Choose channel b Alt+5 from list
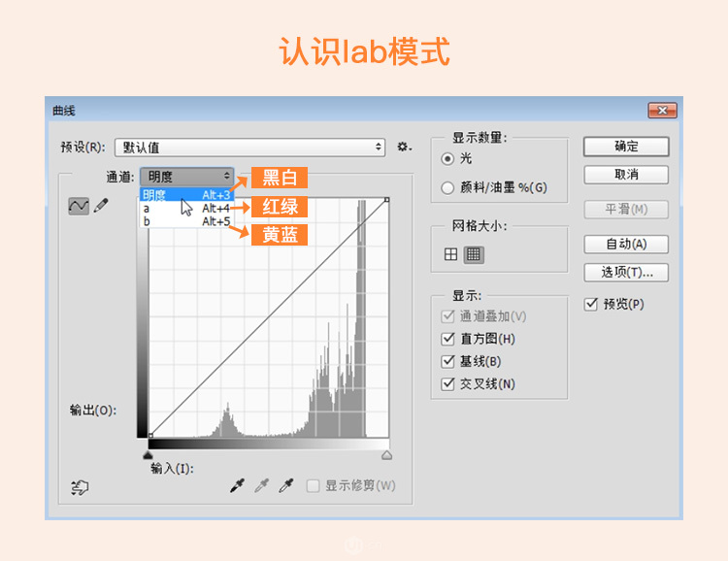 point(186,221)
